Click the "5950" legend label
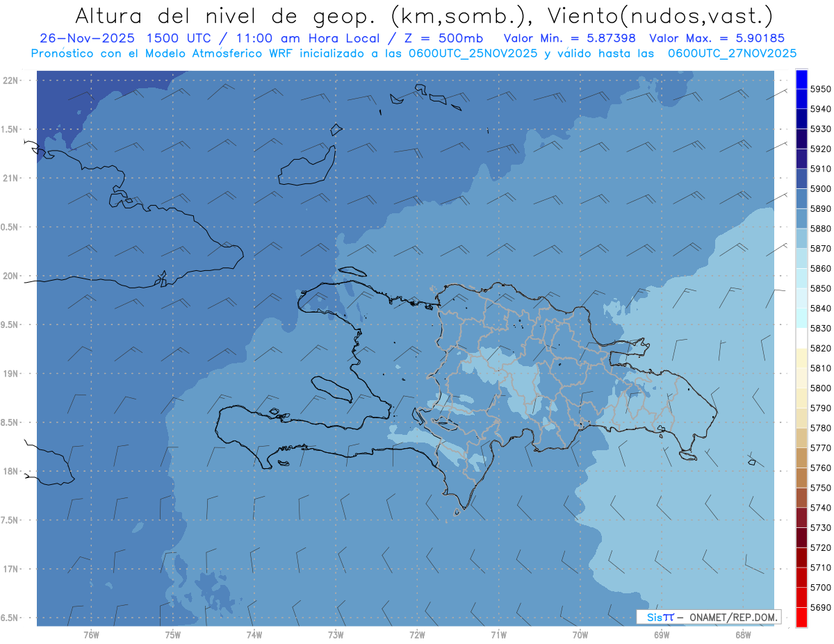Image resolution: width=834 pixels, height=644 pixels. 821,90
